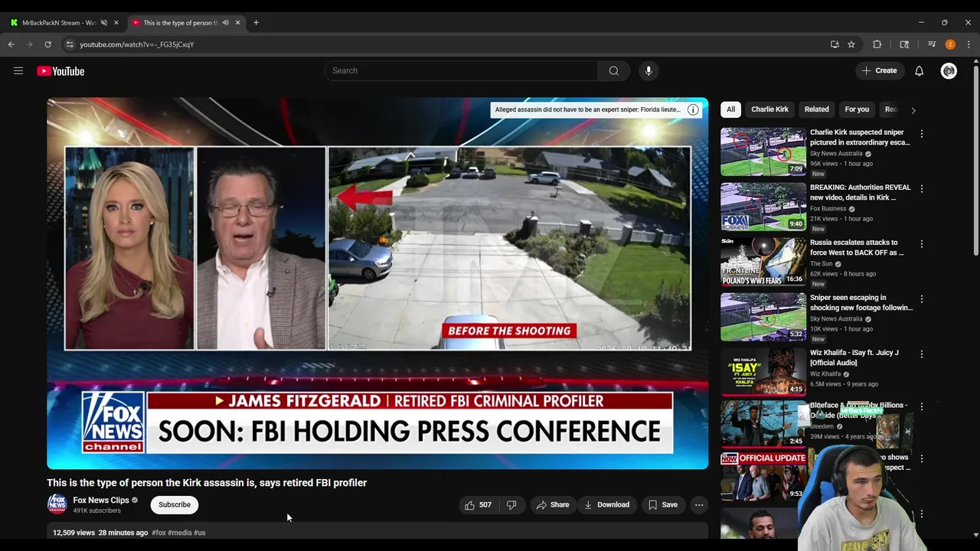Reload the page with the refresh icon
Screen dimensions: 980x551
tap(47, 44)
